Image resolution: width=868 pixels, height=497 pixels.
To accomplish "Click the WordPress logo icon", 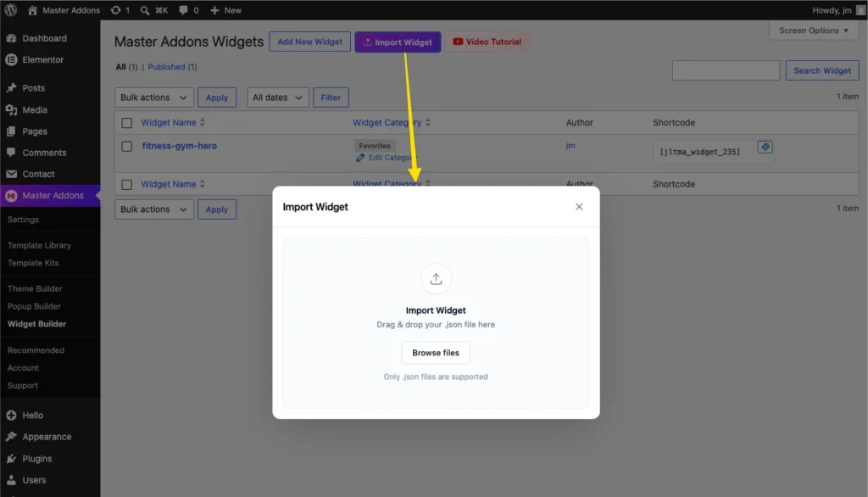I will pos(10,10).
